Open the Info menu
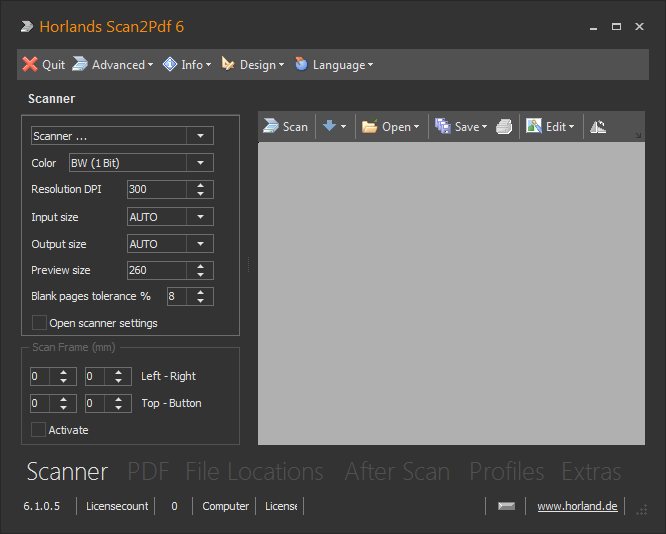666x534 pixels. (x=187, y=65)
